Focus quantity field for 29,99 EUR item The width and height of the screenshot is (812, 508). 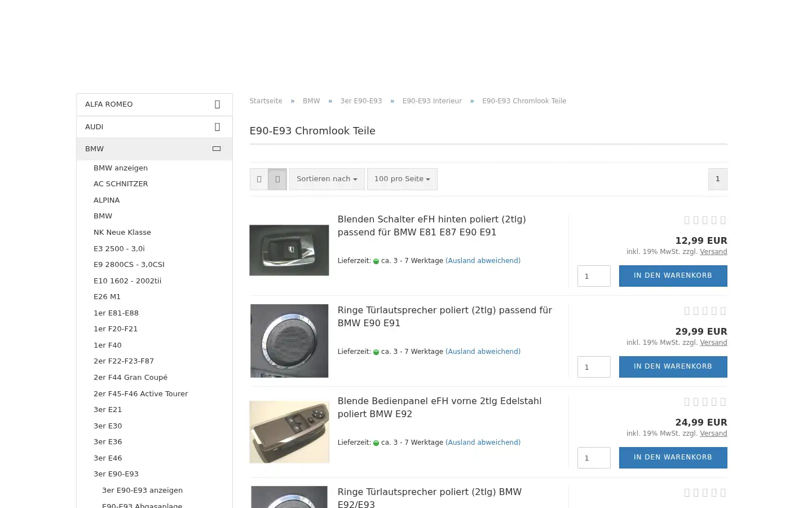click(x=594, y=367)
